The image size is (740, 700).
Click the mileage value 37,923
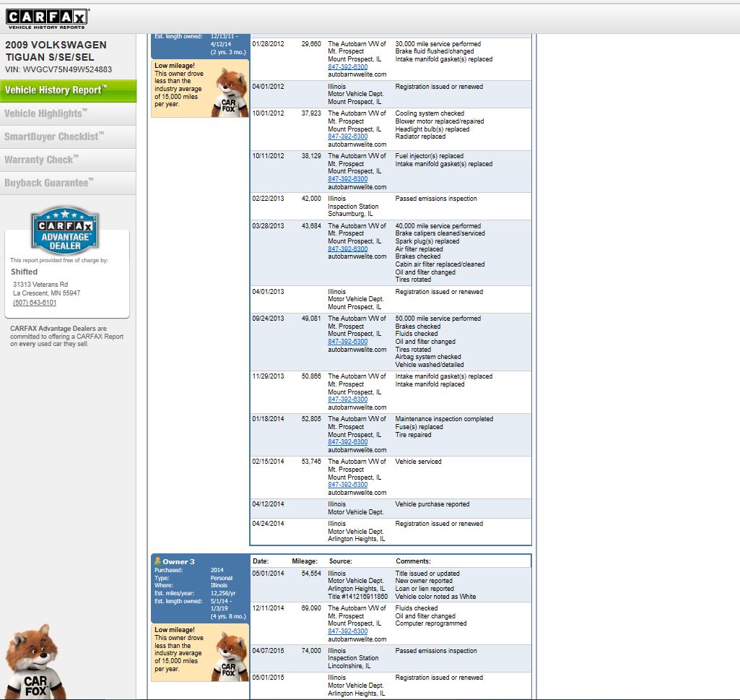[311, 113]
